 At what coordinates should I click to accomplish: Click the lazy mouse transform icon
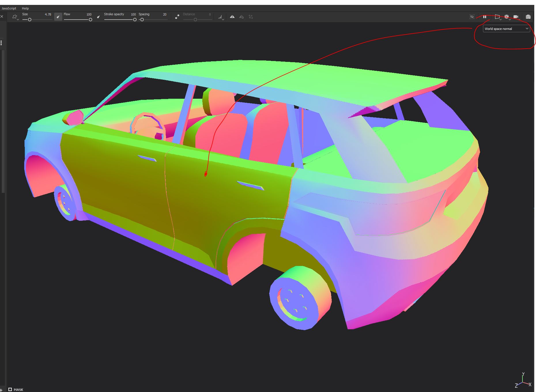[x=251, y=17]
